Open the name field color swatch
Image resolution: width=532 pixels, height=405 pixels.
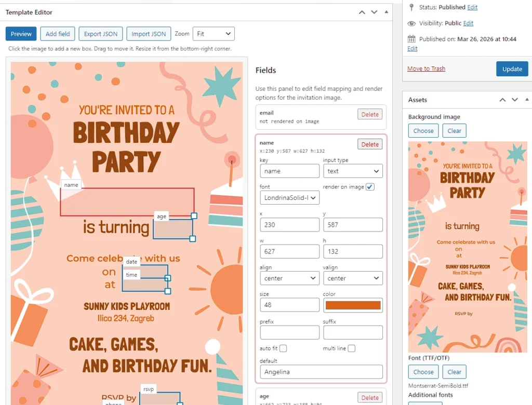tap(353, 305)
